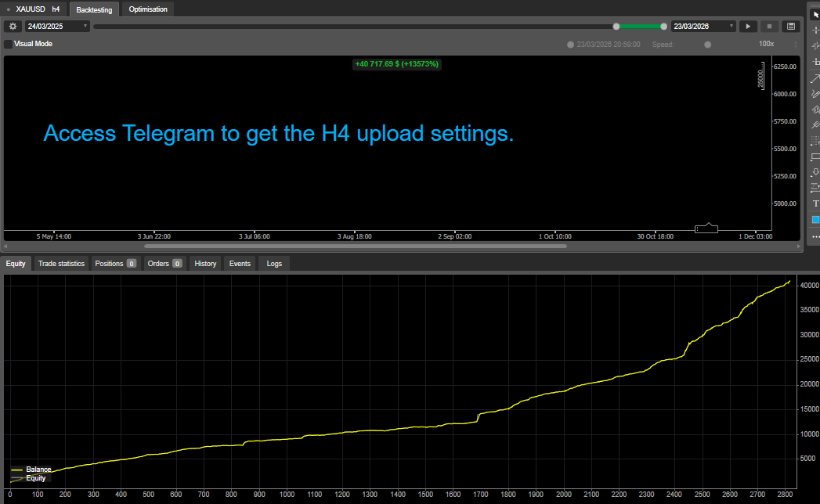
Task: Switch to the Optimisation tab
Action: [x=148, y=9]
